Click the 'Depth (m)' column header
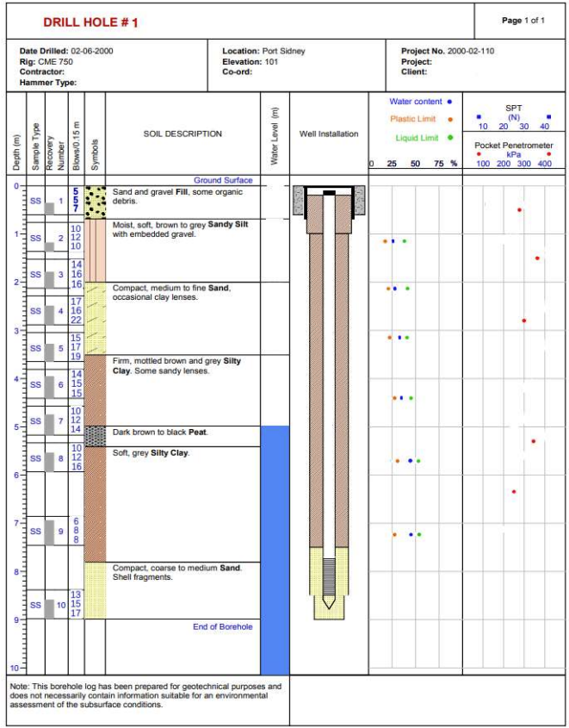 click(16, 152)
